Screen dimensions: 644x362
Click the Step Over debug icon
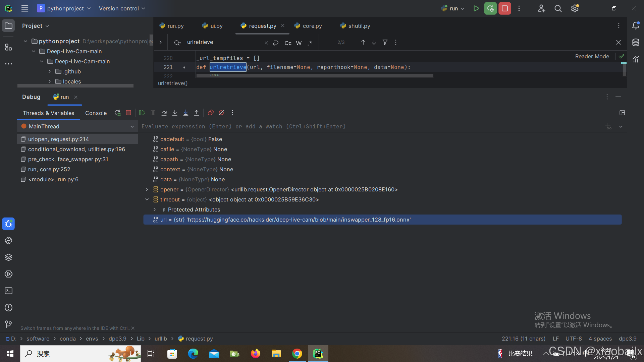click(x=164, y=113)
